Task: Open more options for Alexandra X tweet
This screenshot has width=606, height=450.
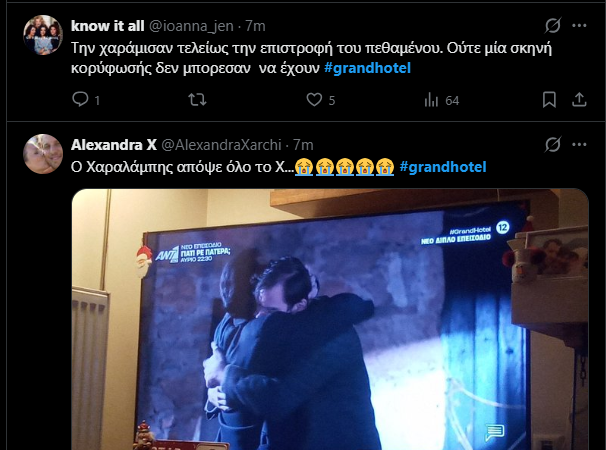Action: (579, 145)
